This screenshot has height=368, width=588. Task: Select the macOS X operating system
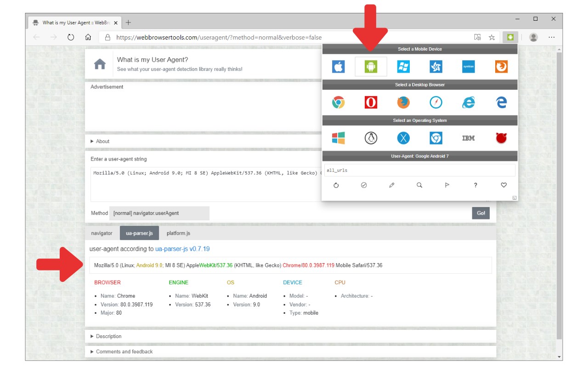[403, 138]
